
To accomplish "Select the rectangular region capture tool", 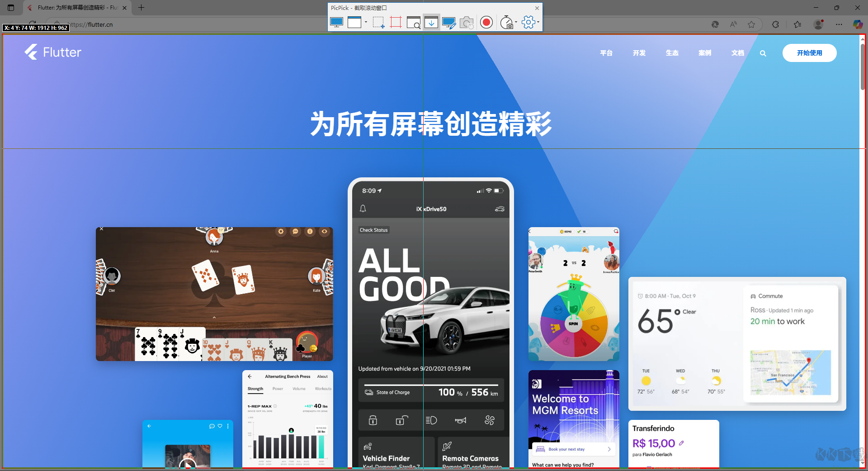I will tap(378, 22).
